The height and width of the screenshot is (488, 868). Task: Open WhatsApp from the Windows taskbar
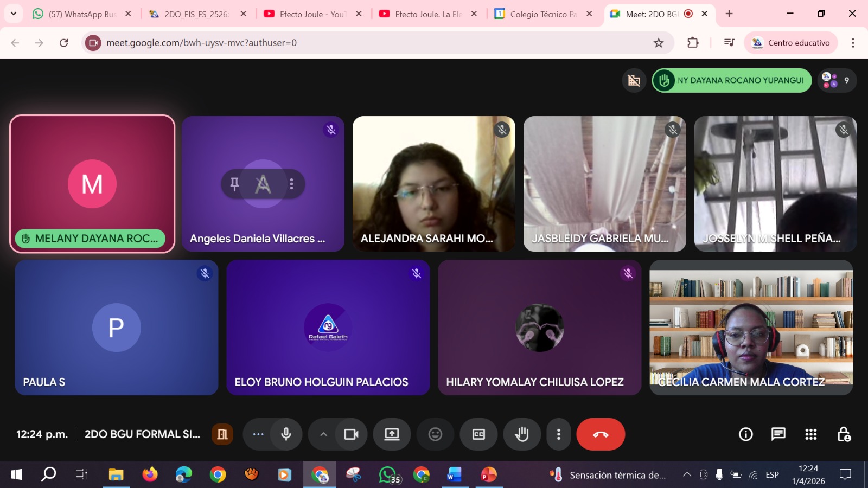388,475
